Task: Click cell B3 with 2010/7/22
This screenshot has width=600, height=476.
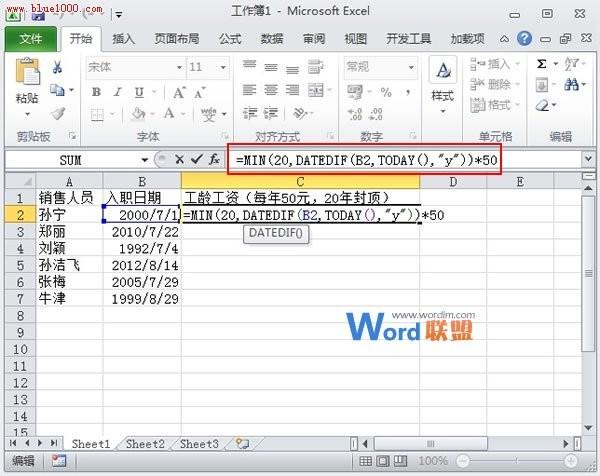Action: (x=142, y=232)
